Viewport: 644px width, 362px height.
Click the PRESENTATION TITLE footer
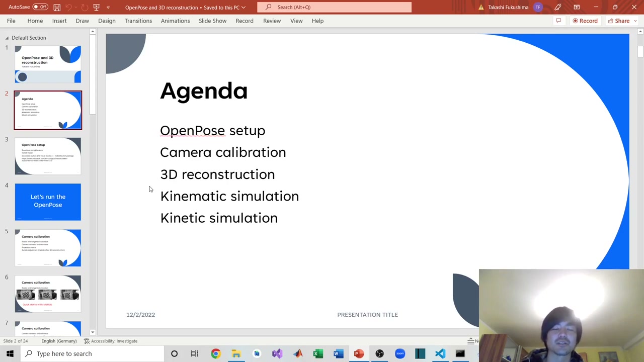pyautogui.click(x=367, y=315)
